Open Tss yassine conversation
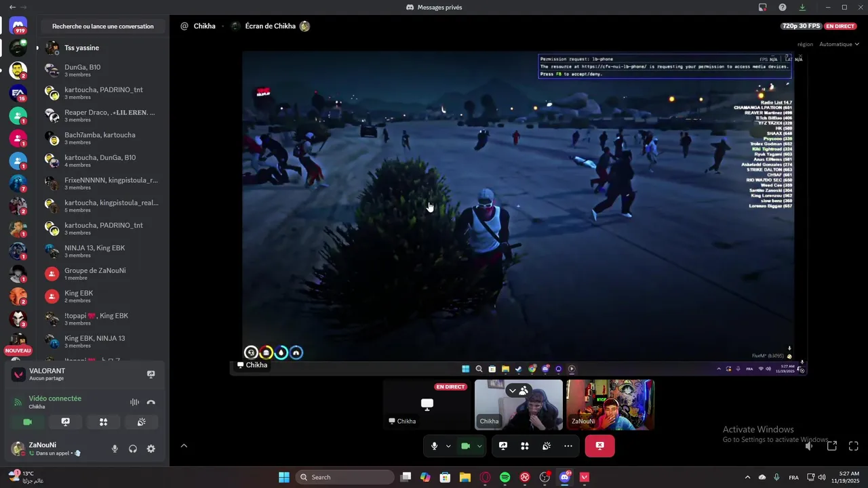 coord(102,48)
